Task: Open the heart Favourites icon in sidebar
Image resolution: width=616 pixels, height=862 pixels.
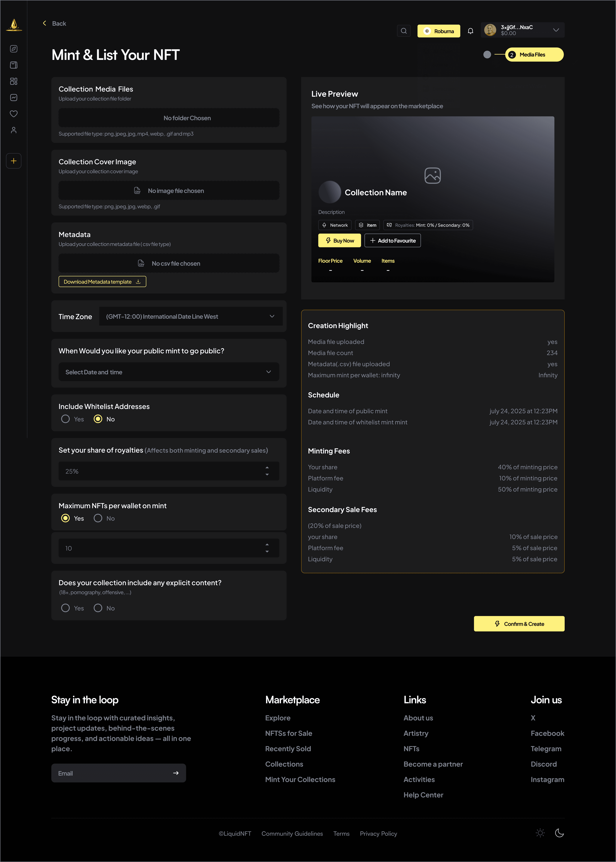Action: click(x=14, y=114)
